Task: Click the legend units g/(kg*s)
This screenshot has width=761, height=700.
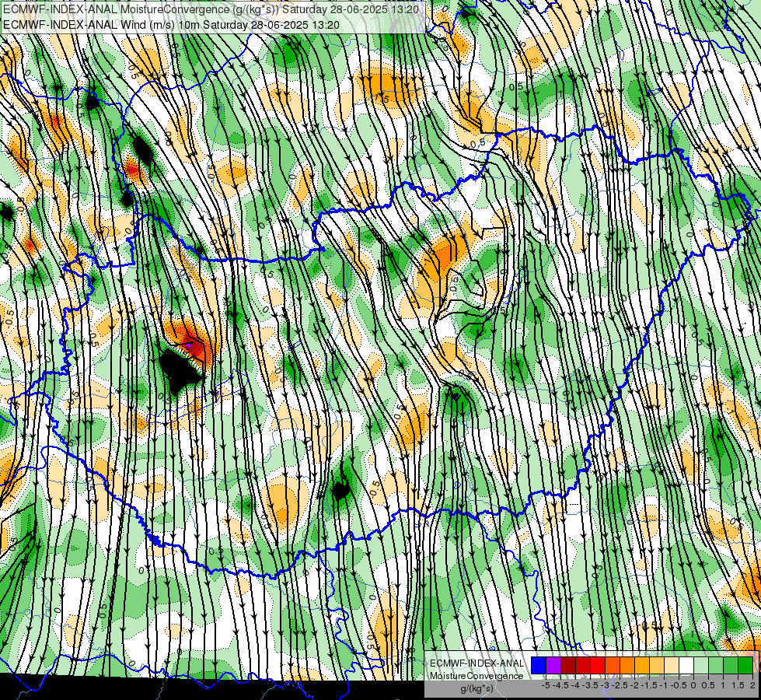Action: point(477,689)
